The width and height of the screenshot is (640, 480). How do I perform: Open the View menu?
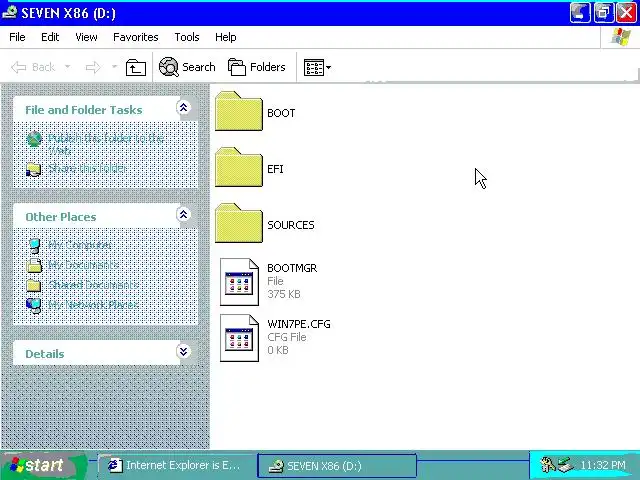[86, 37]
